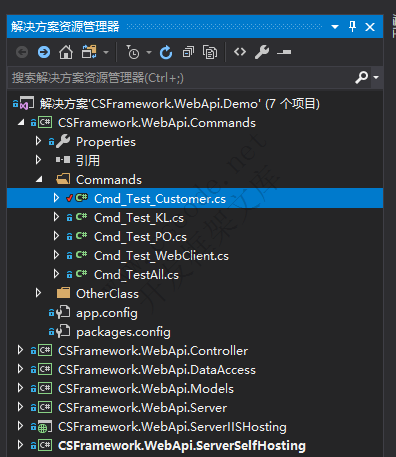Expand Cmd_Test_Customer.cs node

(x=56, y=198)
